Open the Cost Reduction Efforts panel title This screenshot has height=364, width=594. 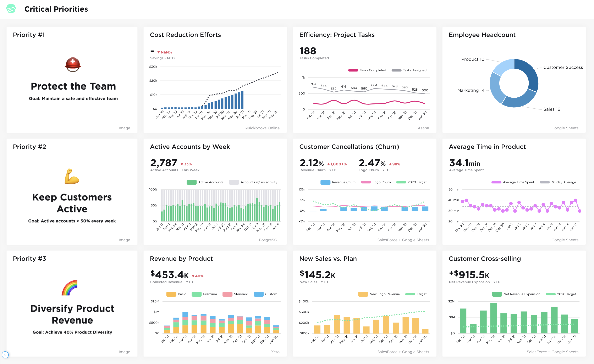point(185,35)
